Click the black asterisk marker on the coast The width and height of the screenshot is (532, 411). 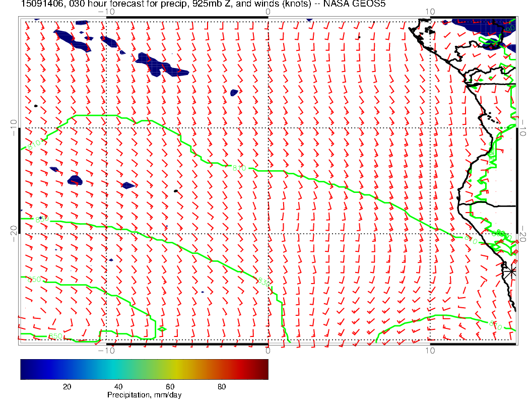(x=512, y=271)
